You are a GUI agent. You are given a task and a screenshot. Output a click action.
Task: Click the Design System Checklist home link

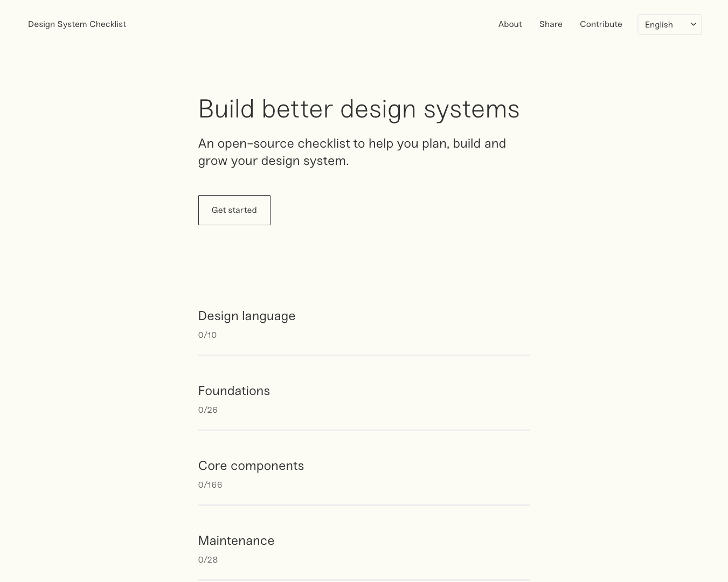coord(77,24)
